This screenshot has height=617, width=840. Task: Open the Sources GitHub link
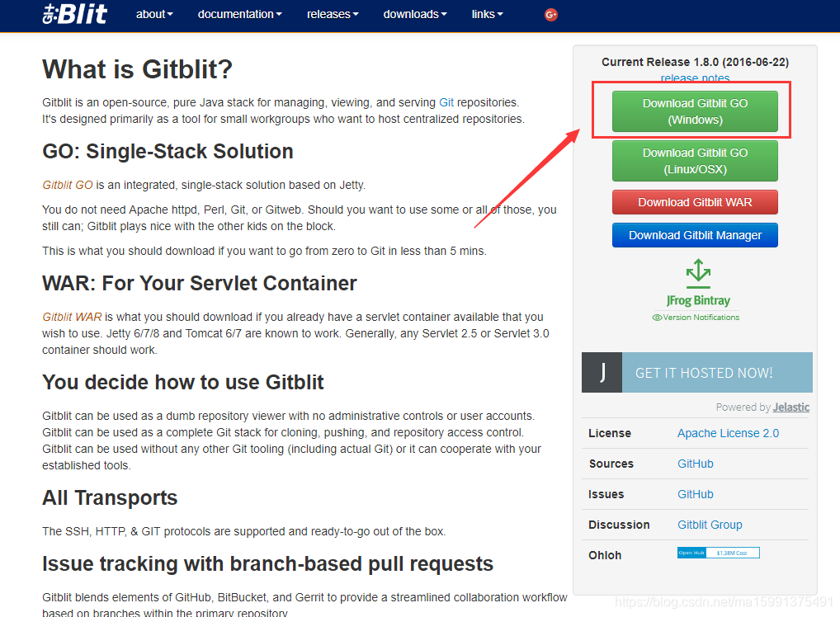[696, 464]
